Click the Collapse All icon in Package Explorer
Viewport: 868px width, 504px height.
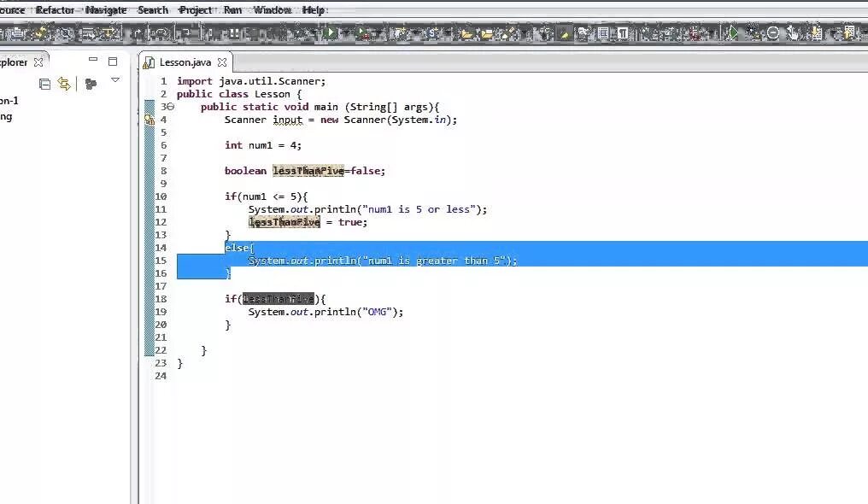[44, 84]
